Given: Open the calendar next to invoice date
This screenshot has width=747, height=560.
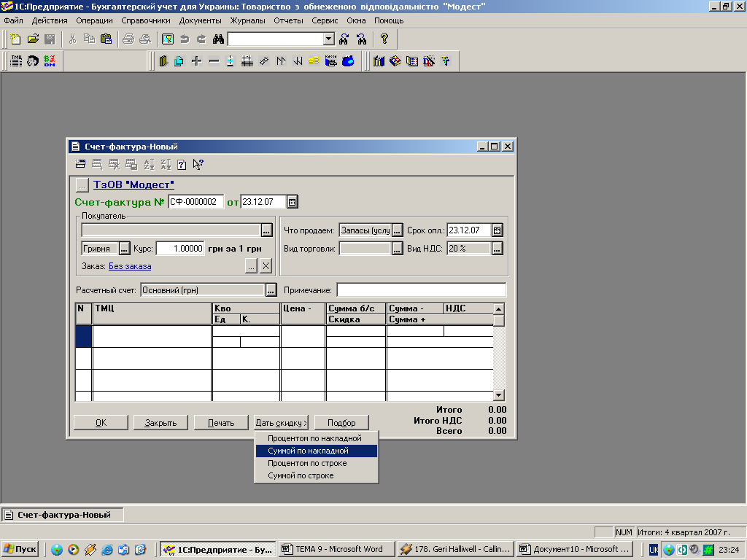Looking at the screenshot, I should pyautogui.click(x=292, y=202).
